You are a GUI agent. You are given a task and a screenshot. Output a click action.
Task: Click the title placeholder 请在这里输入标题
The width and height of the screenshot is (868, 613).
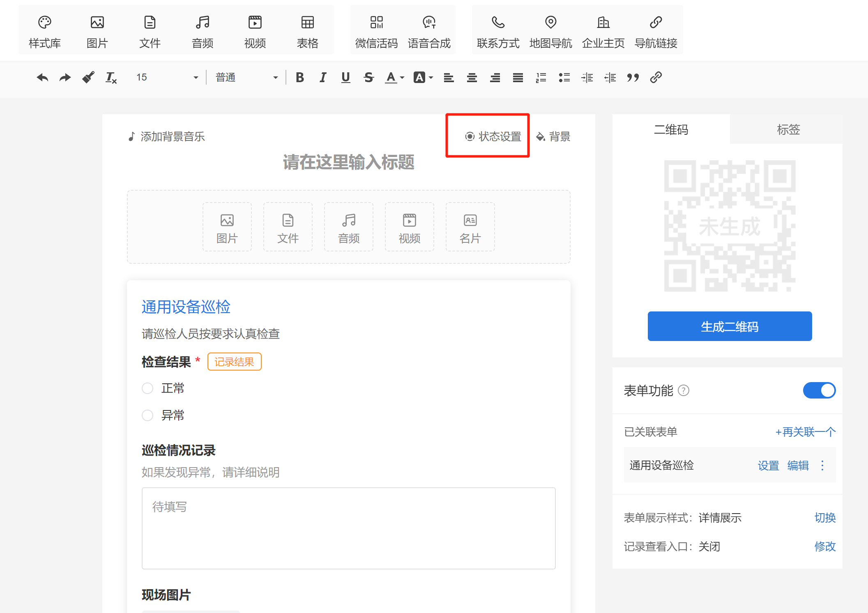(x=349, y=162)
